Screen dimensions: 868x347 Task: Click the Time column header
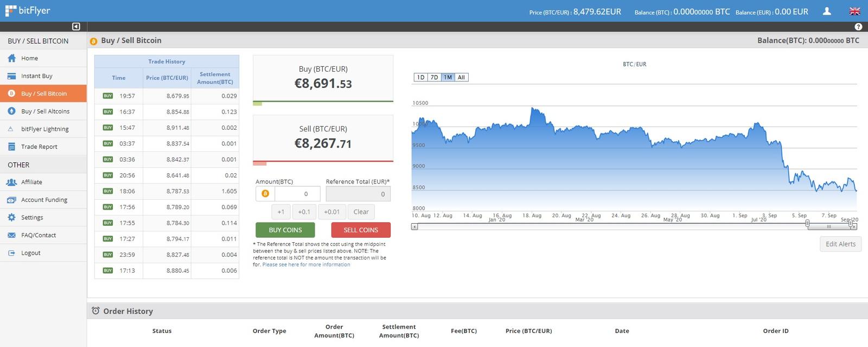[x=119, y=78]
